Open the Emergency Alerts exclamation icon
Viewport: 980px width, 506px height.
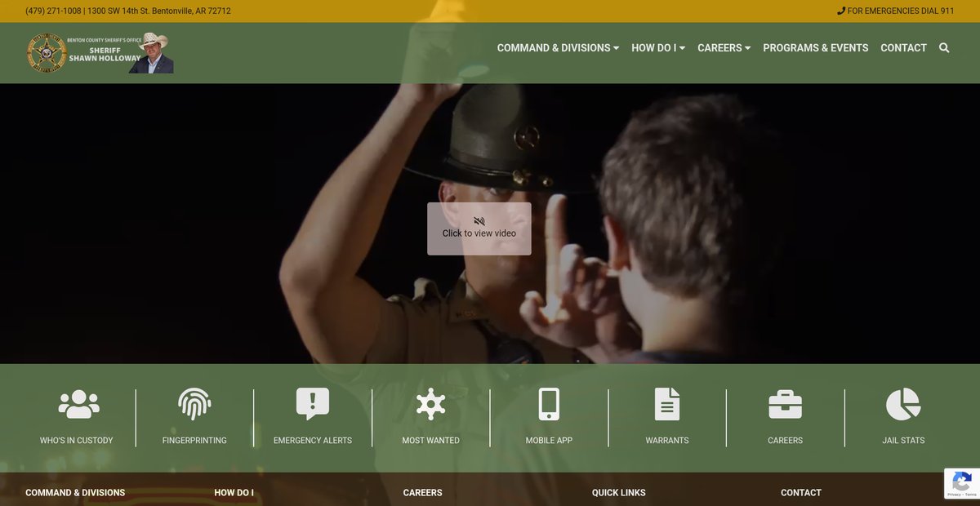pos(313,404)
